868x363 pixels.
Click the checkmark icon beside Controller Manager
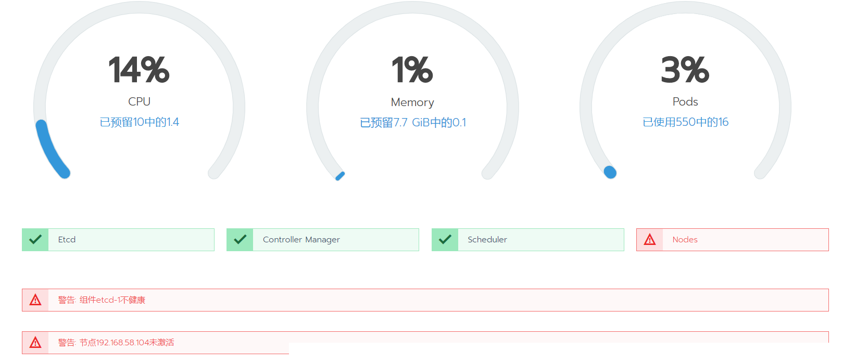[240, 240]
